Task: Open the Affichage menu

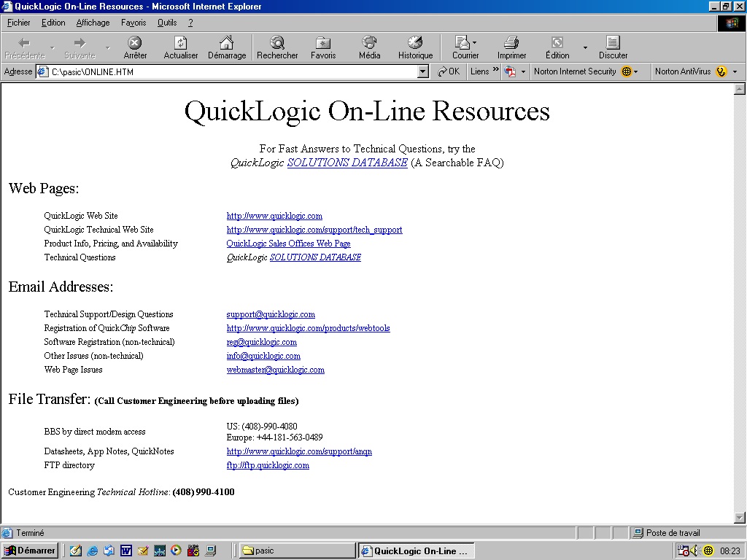Action: tap(93, 23)
